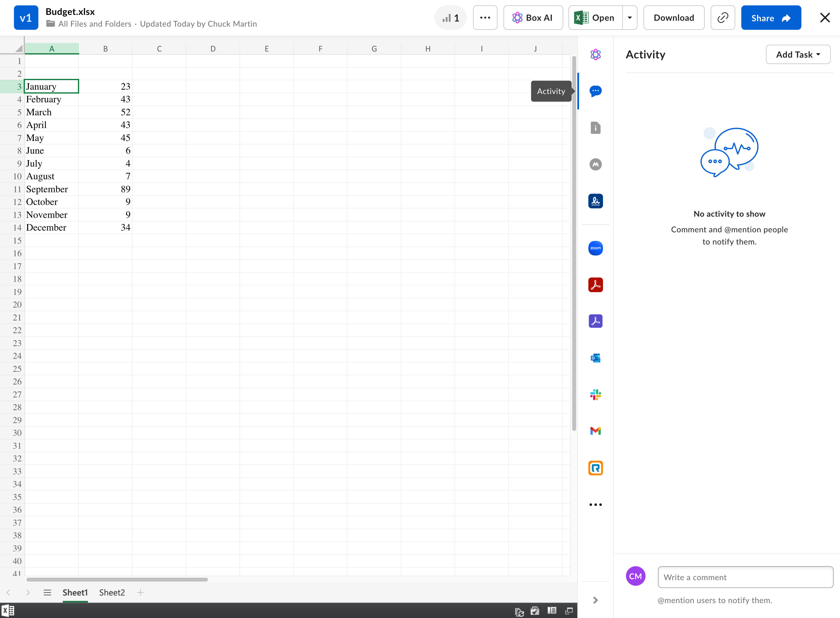Open the Box AI sidebar icon

coord(595,55)
